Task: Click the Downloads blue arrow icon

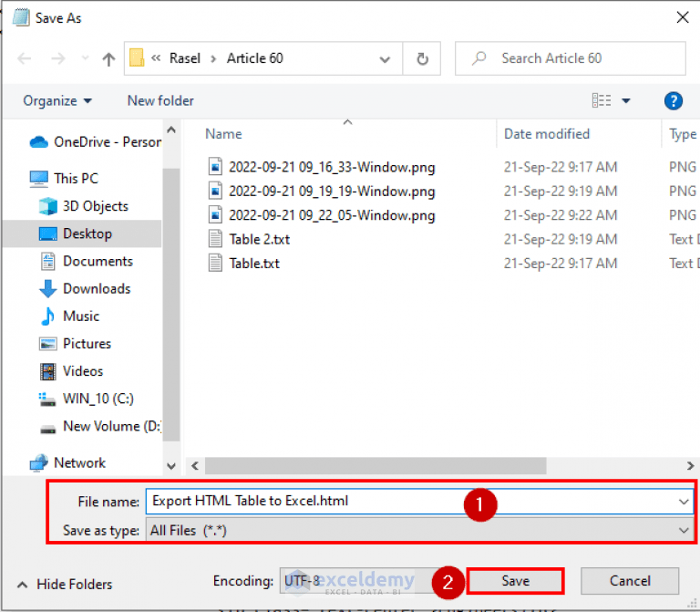Action: [47, 289]
